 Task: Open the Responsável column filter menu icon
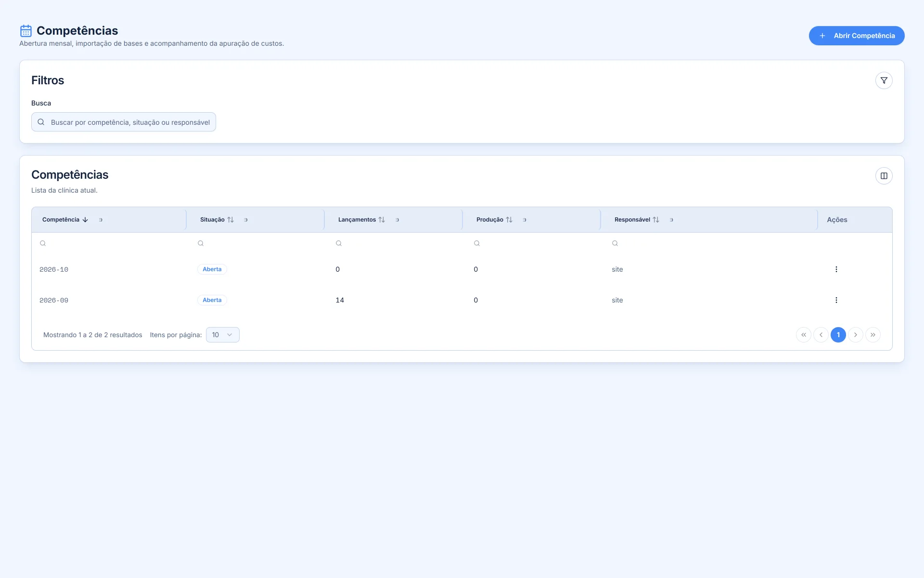[671, 220]
